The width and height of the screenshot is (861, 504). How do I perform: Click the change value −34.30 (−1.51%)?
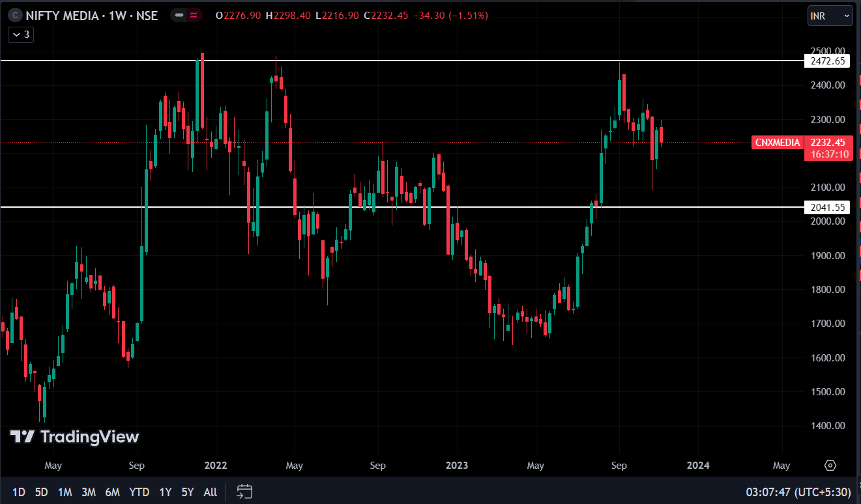click(450, 16)
